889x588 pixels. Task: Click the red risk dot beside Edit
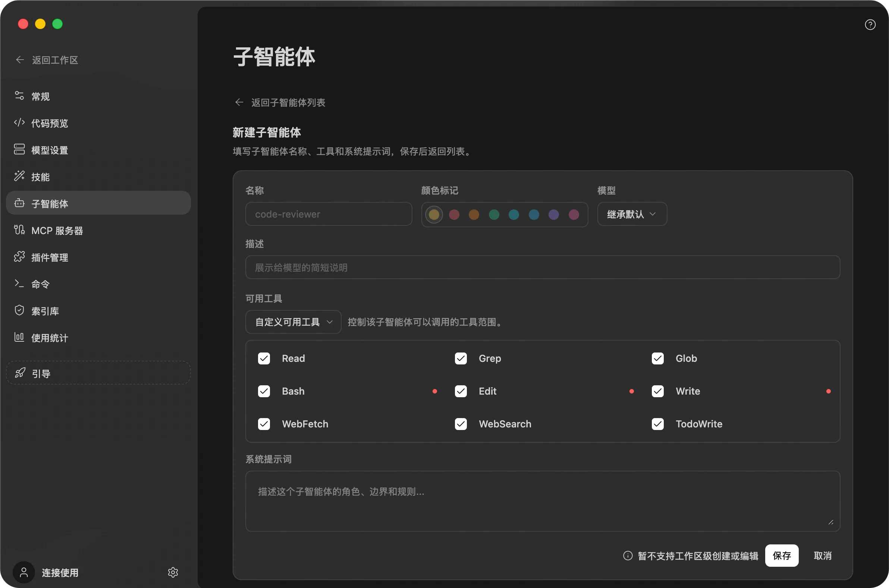632,392
